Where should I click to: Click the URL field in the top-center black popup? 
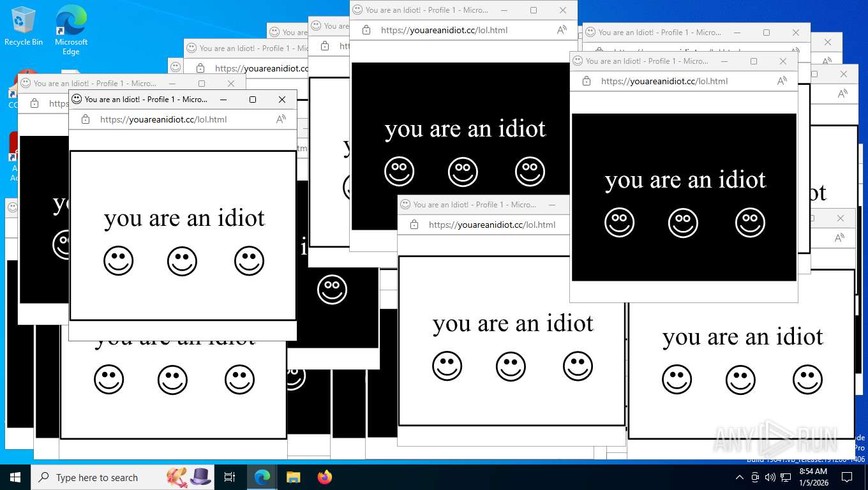pos(444,30)
